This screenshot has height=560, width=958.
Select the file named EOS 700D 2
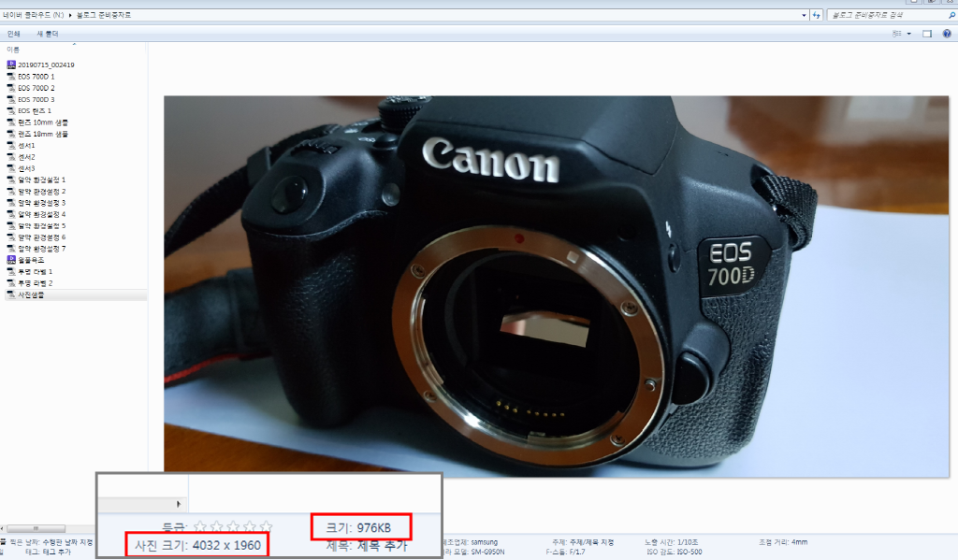coord(36,88)
